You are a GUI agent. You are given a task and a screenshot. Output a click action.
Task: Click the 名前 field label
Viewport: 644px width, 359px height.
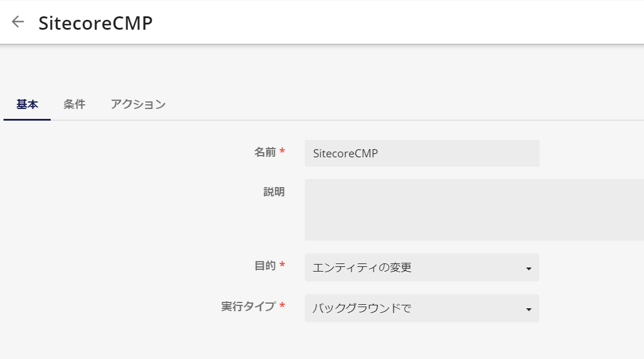click(265, 152)
